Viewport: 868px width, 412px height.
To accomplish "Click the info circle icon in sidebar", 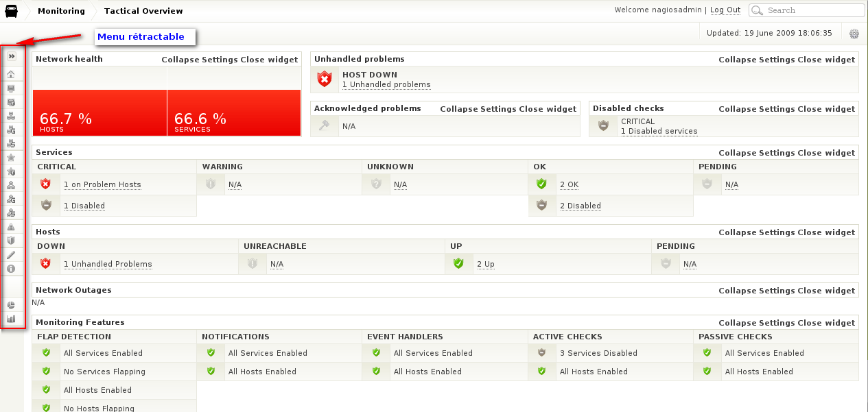I will tap(11, 269).
